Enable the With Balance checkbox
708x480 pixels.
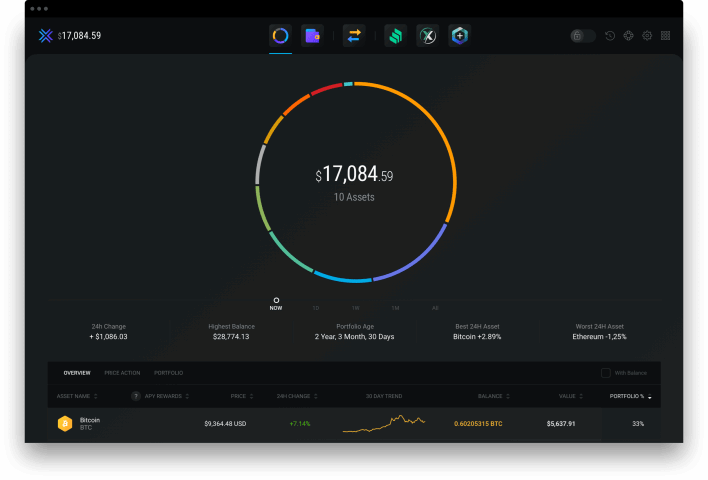[606, 373]
